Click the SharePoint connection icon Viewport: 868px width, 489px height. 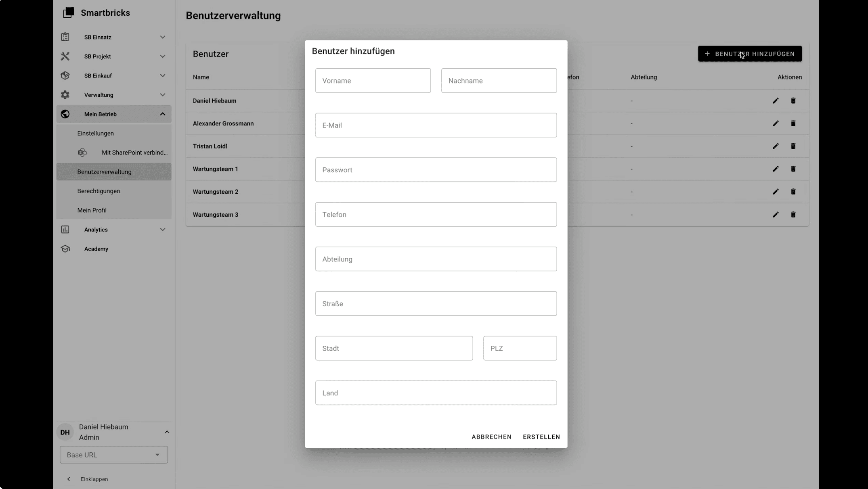pyautogui.click(x=82, y=153)
